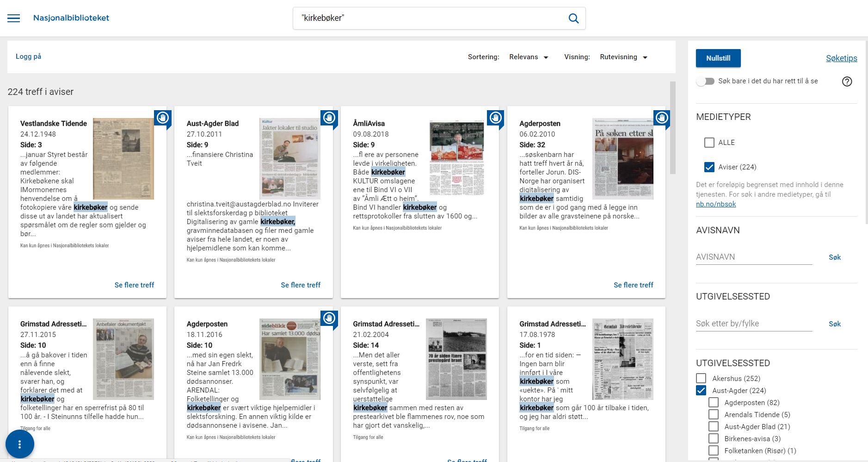Click the Logg på link
The height and width of the screenshot is (462, 868).
pyautogui.click(x=28, y=56)
